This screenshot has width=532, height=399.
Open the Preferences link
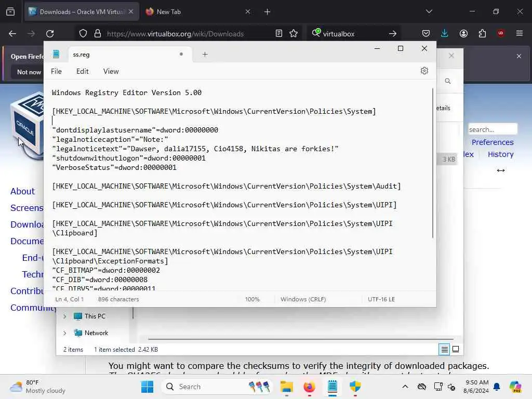[493, 142]
